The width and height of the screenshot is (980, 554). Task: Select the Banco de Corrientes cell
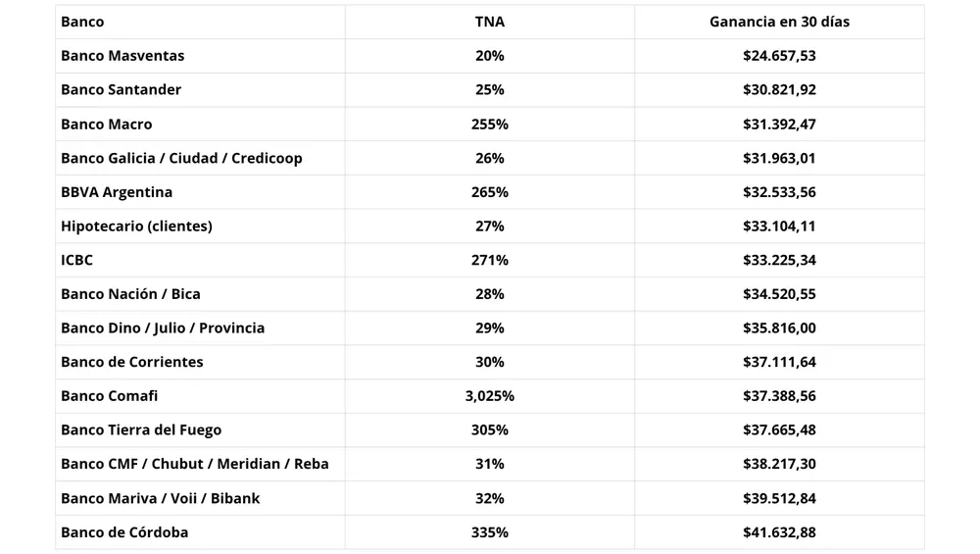[132, 362]
